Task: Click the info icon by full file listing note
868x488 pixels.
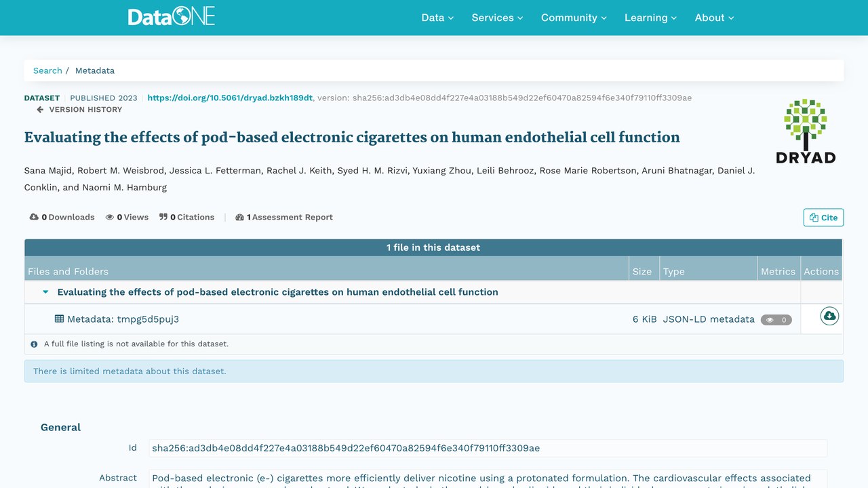Action: [x=34, y=344]
